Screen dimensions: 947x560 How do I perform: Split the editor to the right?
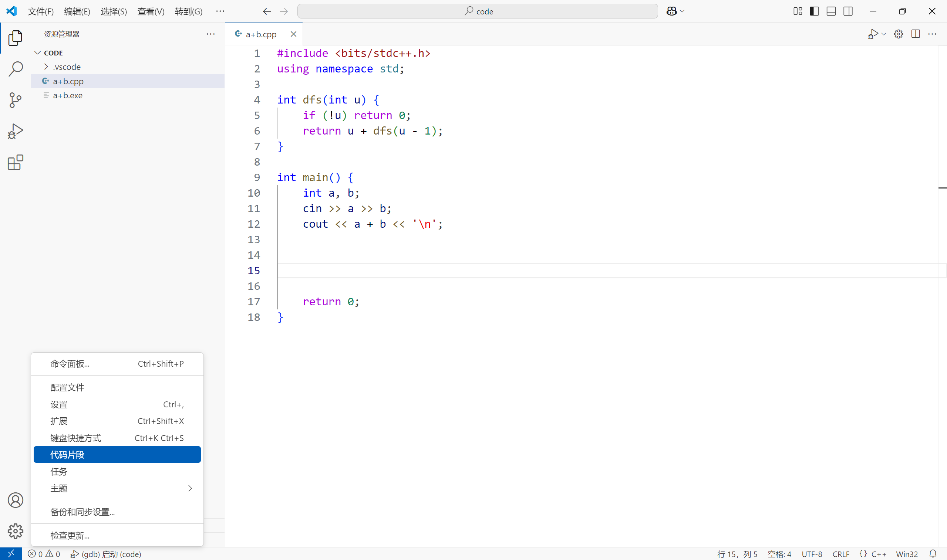915,34
